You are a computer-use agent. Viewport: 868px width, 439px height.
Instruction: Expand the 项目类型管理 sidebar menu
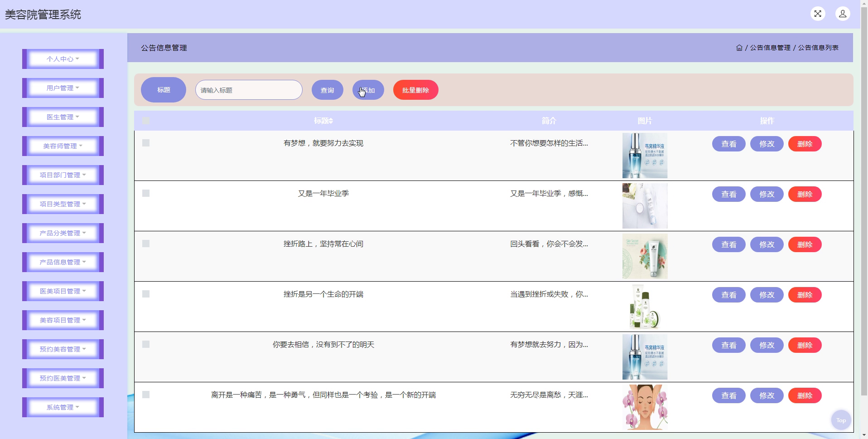tap(63, 204)
